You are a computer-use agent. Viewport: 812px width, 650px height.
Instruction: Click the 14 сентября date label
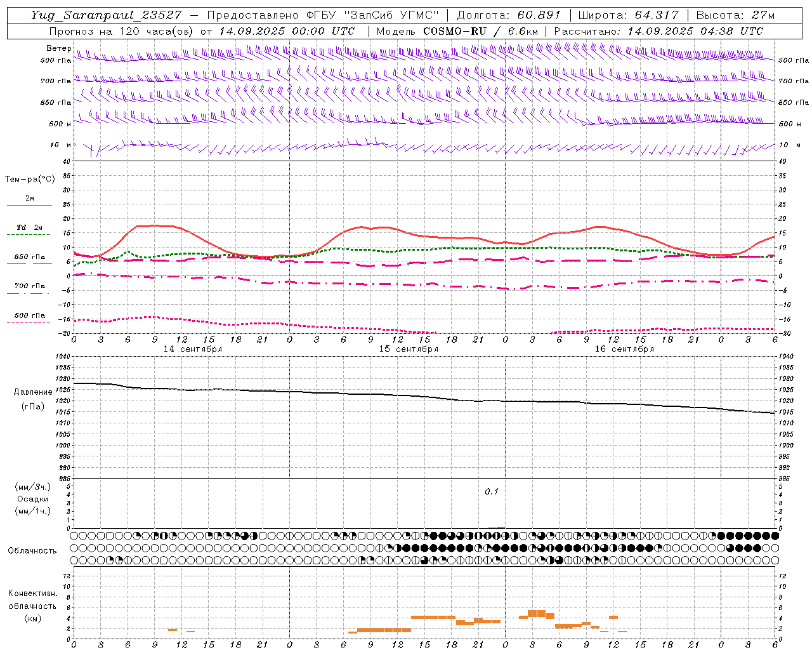pyautogui.click(x=193, y=349)
